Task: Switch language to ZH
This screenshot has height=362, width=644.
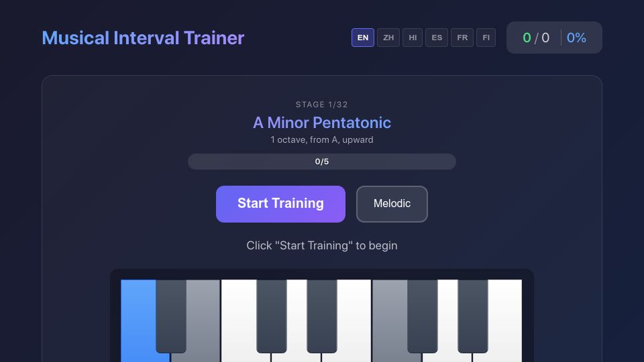Action: (x=388, y=38)
